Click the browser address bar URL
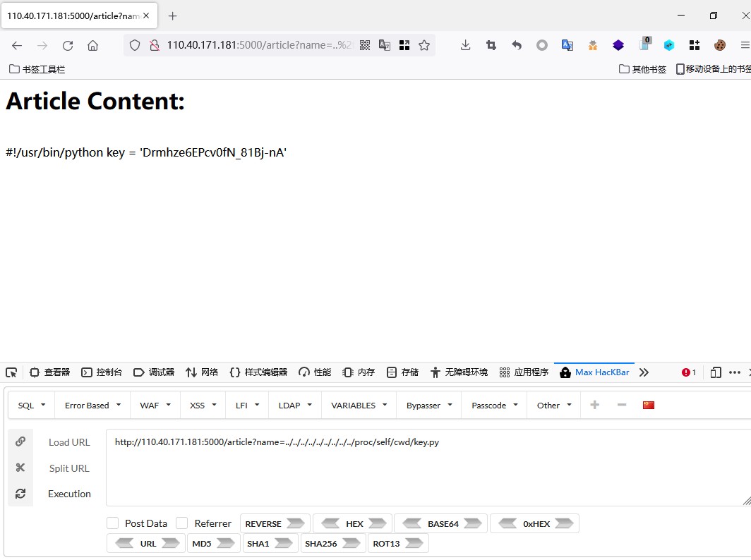 [258, 45]
